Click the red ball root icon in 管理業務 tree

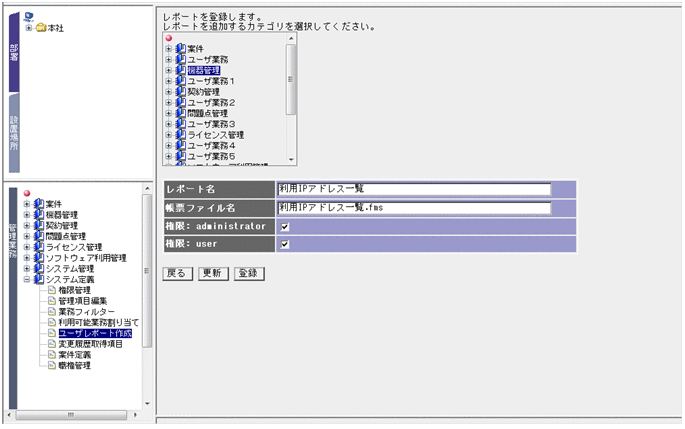[27, 193]
